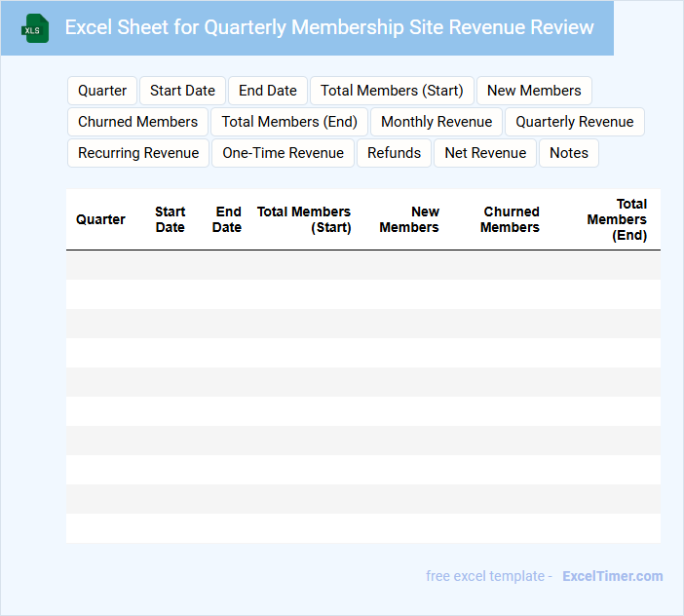
Task: Click the Quarter column header in table
Action: 100,219
